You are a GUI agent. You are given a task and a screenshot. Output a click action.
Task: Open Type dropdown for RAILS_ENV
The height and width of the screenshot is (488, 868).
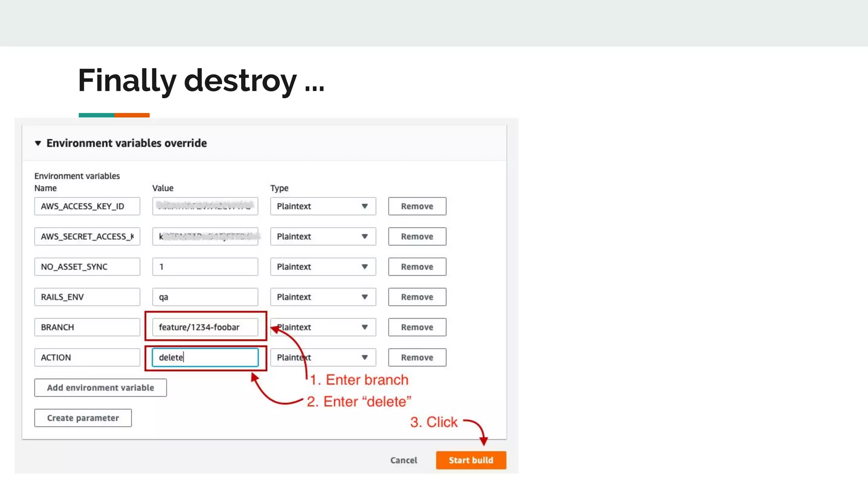click(323, 297)
